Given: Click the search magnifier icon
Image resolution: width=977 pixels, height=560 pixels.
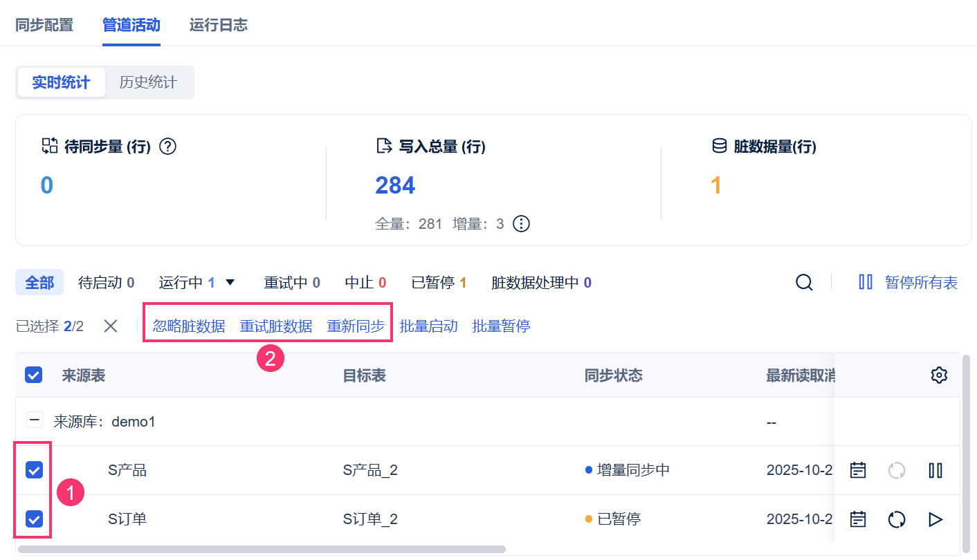Looking at the screenshot, I should click(804, 282).
